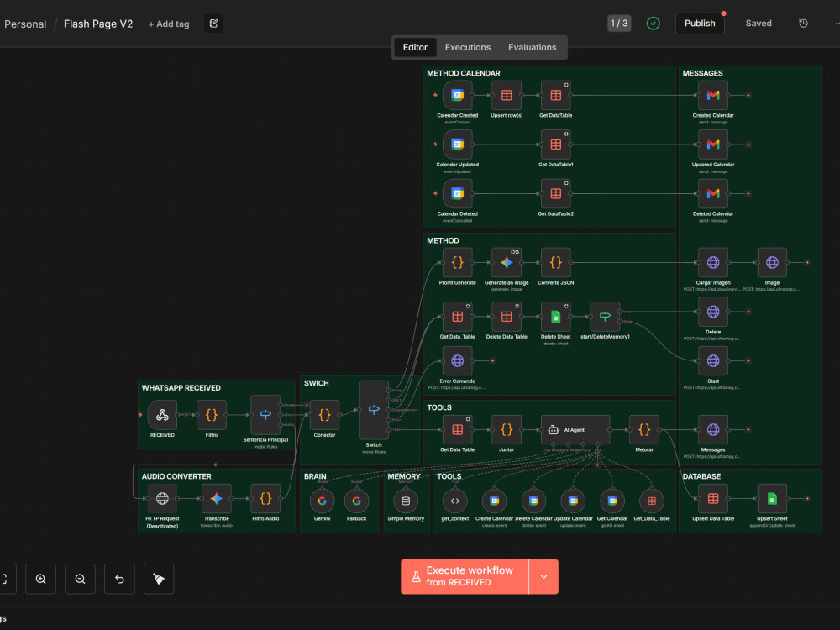Rename the Flash Page V2 workflow
The height and width of the screenshot is (630, 840).
coord(98,24)
